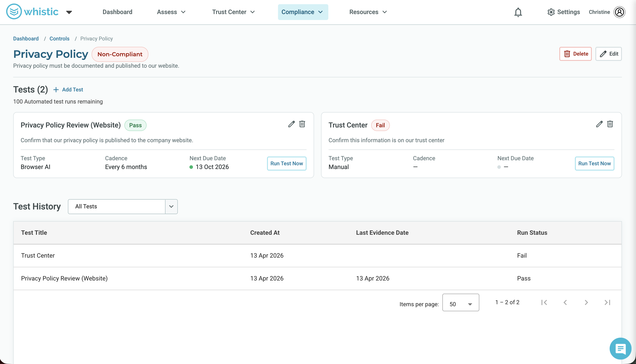Click the Browser AI test type value
The image size is (636, 364).
(35, 167)
